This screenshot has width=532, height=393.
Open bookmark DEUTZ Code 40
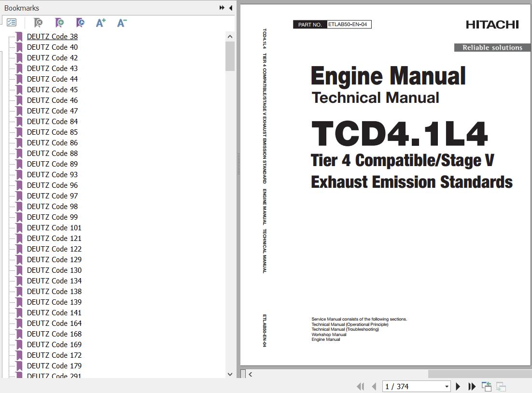click(x=52, y=47)
